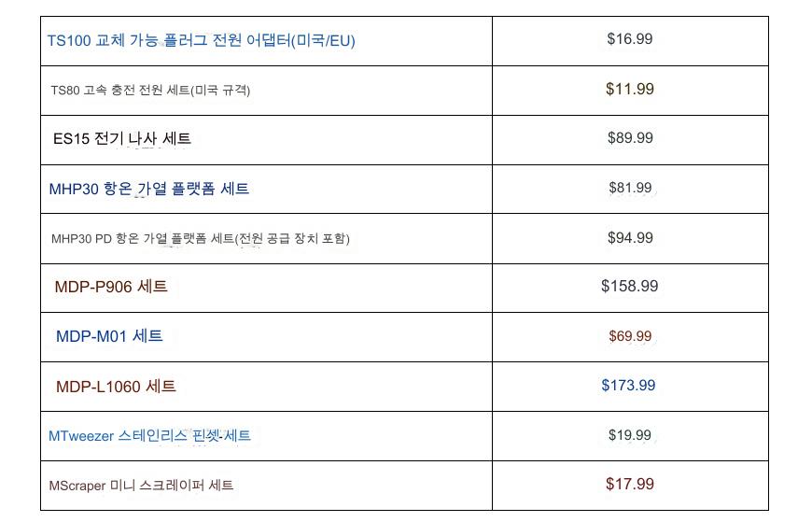Image resolution: width=812 pixels, height=522 pixels.
Task: Select the TS80 고속 충전 전원 세트 product name
Action: (x=150, y=90)
